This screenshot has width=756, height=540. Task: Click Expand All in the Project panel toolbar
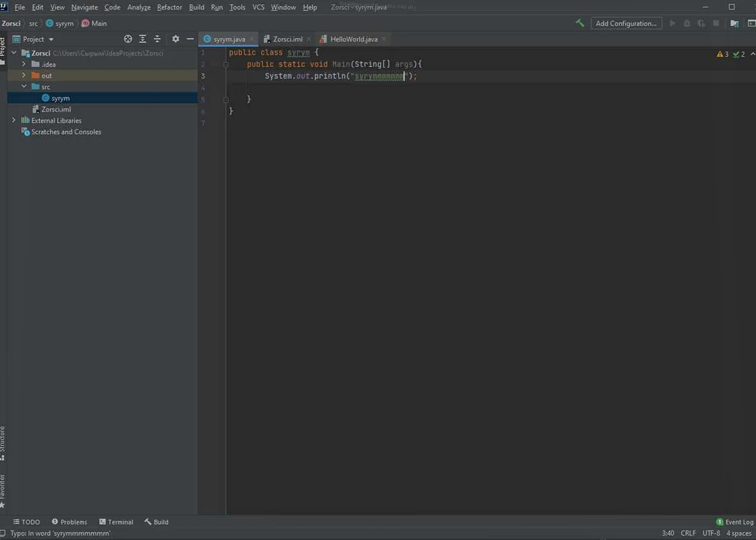tap(142, 39)
